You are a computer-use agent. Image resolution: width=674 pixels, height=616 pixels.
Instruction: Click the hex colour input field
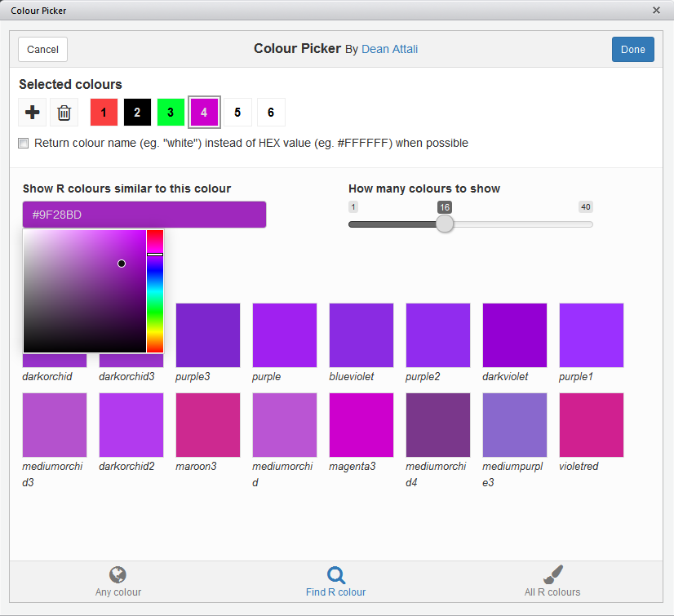click(x=144, y=215)
